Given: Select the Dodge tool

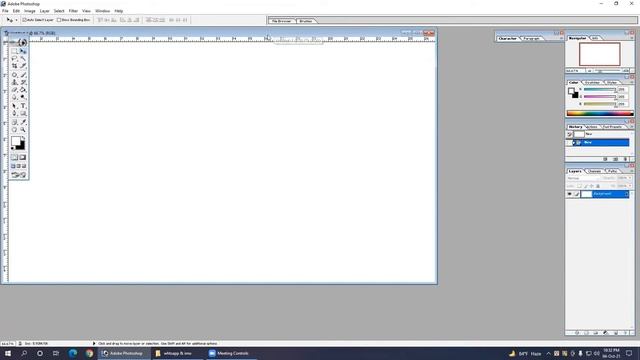Looking at the screenshot, I should click(x=23, y=97).
